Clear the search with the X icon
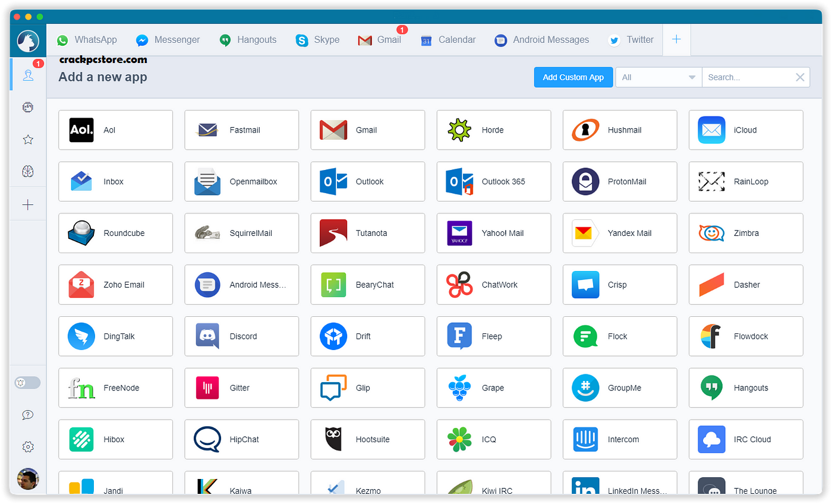 point(800,77)
